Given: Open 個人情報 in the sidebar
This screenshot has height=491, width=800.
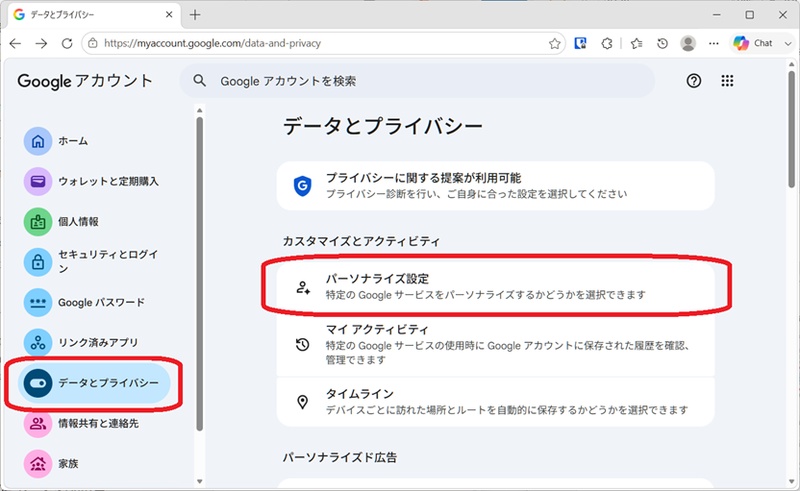Looking at the screenshot, I should click(x=94, y=222).
